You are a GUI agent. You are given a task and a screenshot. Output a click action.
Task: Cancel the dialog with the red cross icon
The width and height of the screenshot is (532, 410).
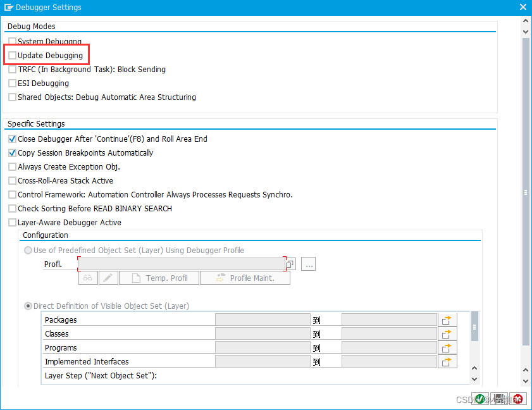[517, 399]
